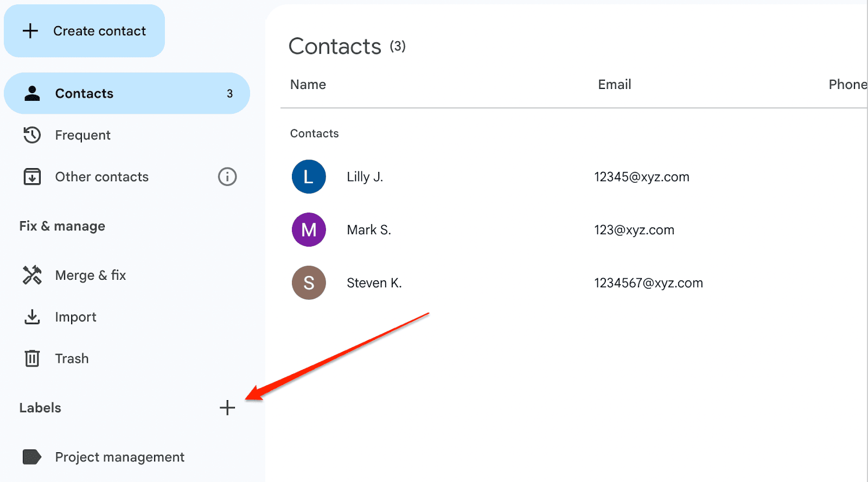
Task: Open the Project management label
Action: point(119,457)
